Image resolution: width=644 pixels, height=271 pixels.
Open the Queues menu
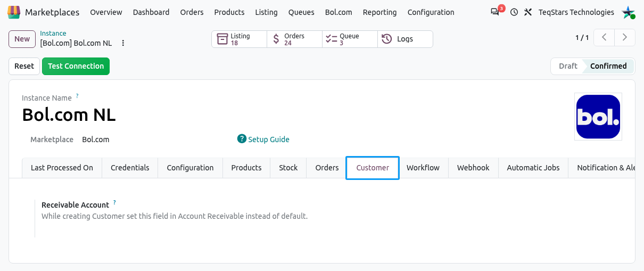pyautogui.click(x=301, y=12)
